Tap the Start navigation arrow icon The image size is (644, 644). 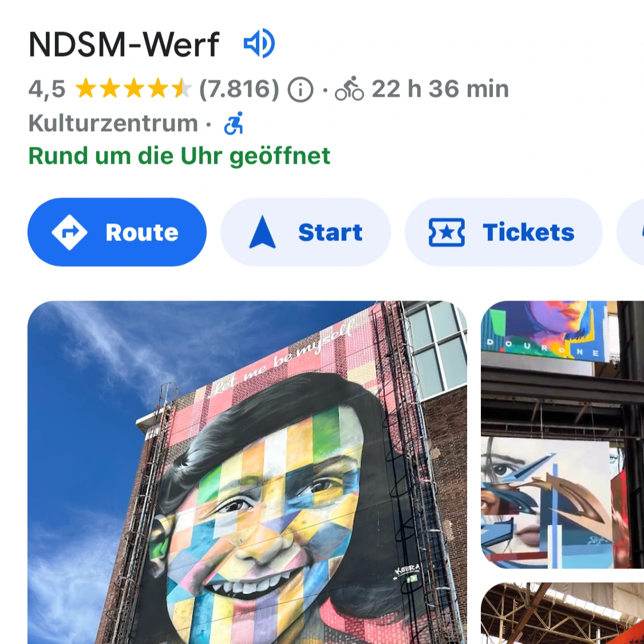(x=262, y=232)
